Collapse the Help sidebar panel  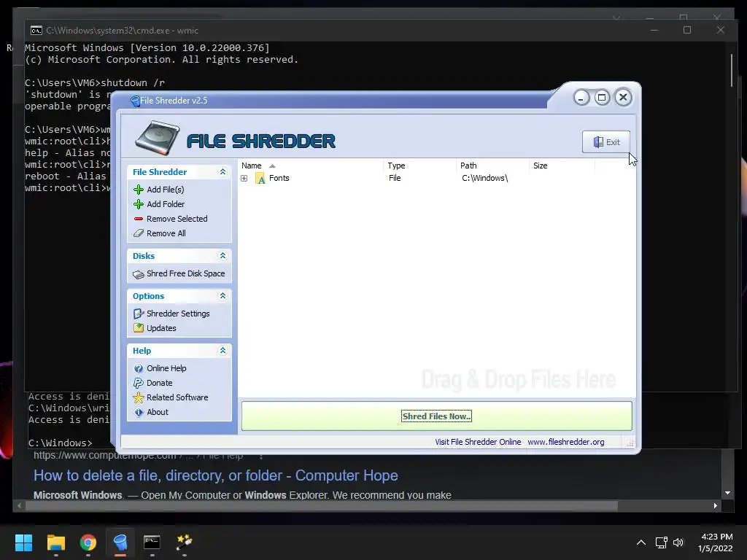coord(222,351)
